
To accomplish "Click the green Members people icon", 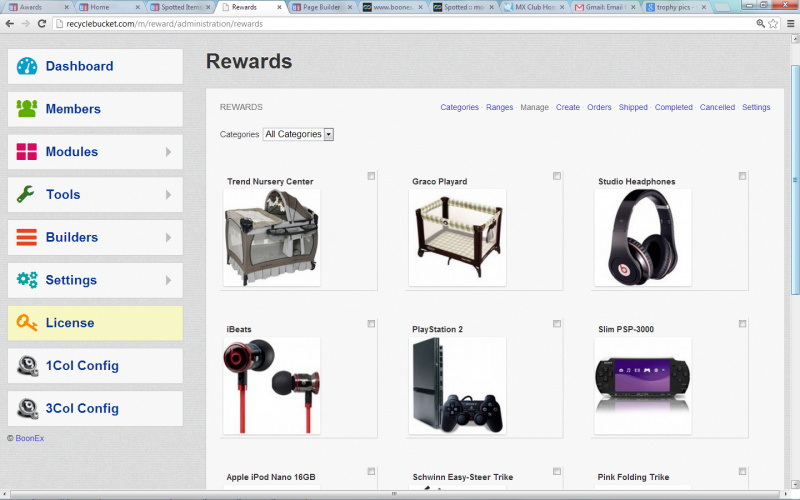I will (27, 109).
